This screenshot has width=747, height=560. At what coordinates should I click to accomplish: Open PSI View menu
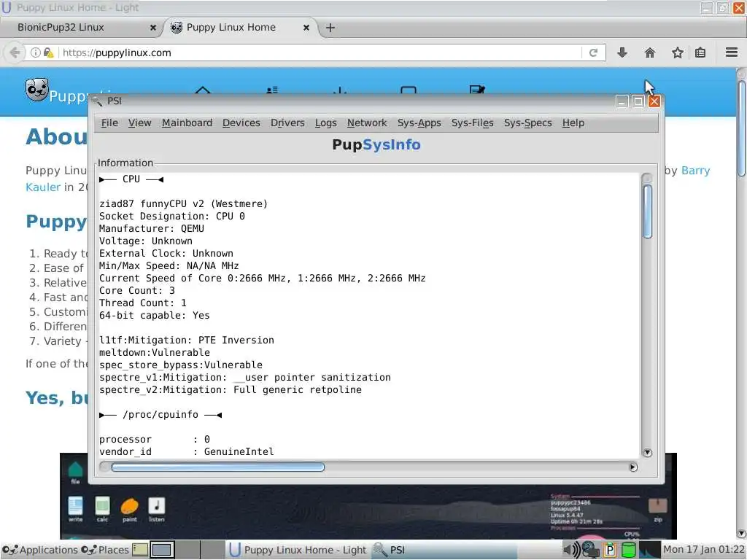(x=139, y=122)
